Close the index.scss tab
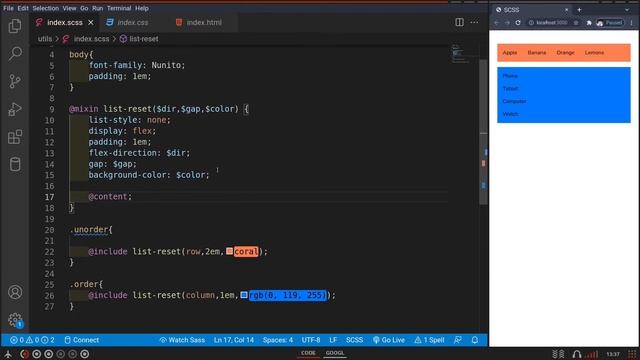 tap(91, 22)
